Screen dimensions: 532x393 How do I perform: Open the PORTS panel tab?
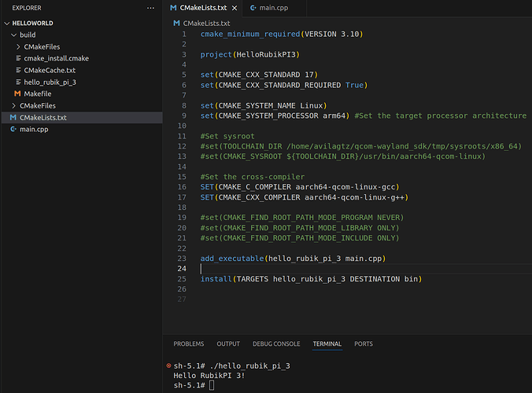point(364,344)
